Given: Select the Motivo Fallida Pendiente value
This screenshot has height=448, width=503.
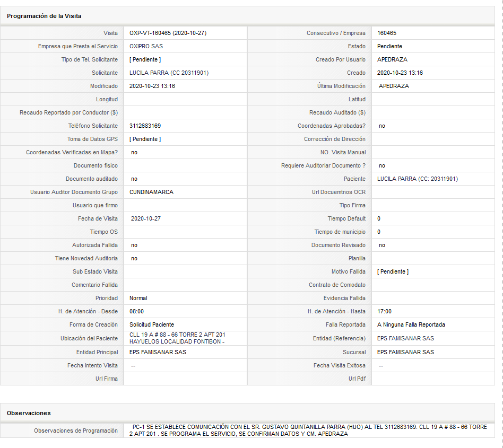Looking at the screenshot, I should [x=393, y=272].
